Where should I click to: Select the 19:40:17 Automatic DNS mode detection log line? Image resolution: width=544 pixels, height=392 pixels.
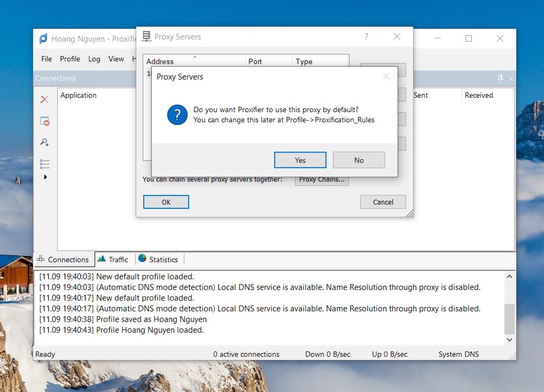(x=260, y=309)
